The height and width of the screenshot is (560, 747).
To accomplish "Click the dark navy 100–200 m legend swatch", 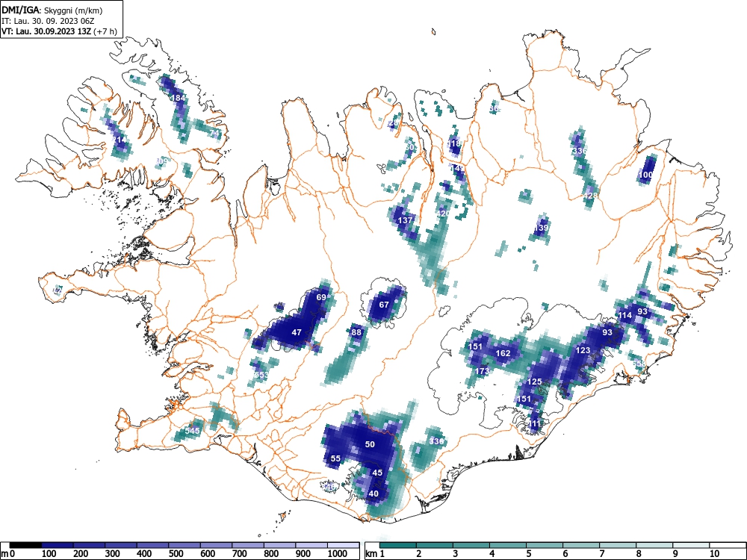I will pyautogui.click(x=58, y=545).
